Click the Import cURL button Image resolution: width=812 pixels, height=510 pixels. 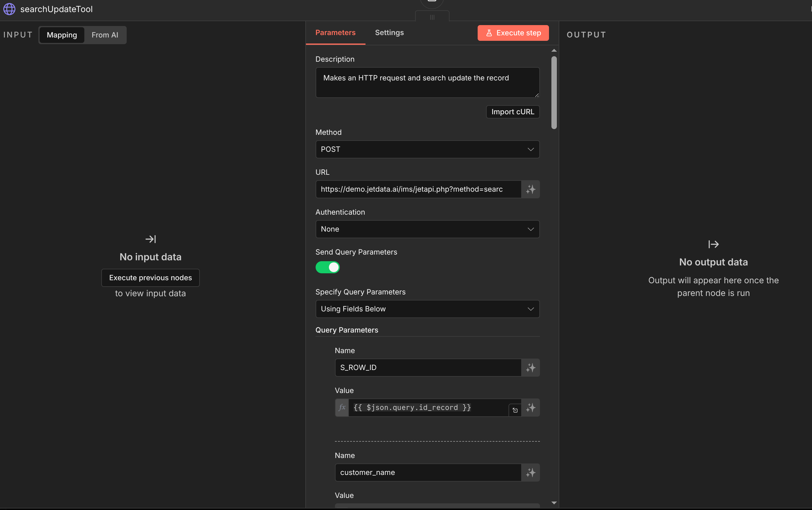(x=512, y=112)
